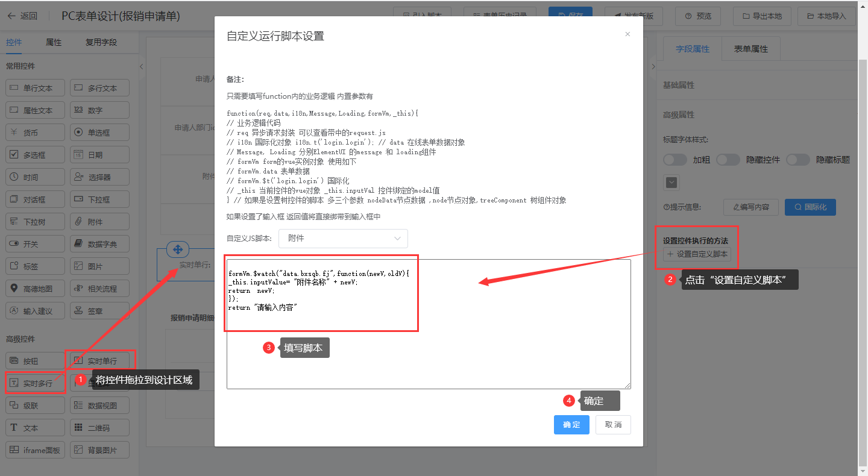868x476 pixels.
Task: Pick the 属性文本 control
Action: pos(35,110)
